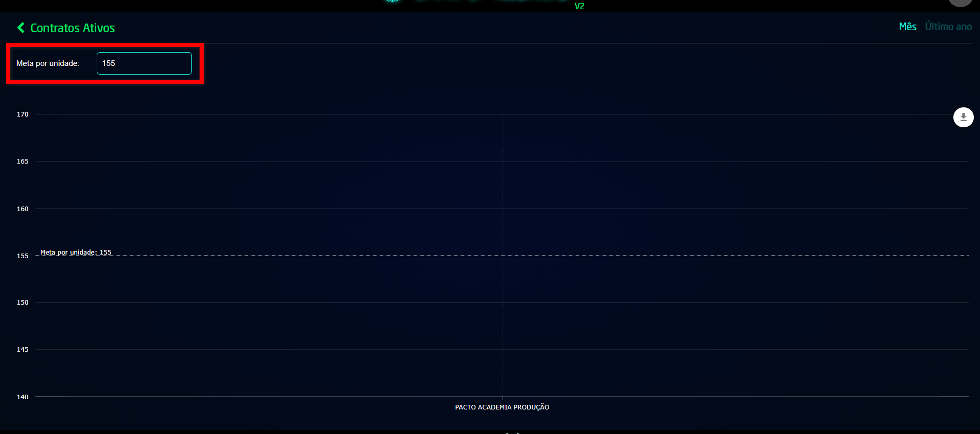Click the back chevron beside Contratos Ativos
Image resolution: width=980 pixels, height=434 pixels.
21,28
